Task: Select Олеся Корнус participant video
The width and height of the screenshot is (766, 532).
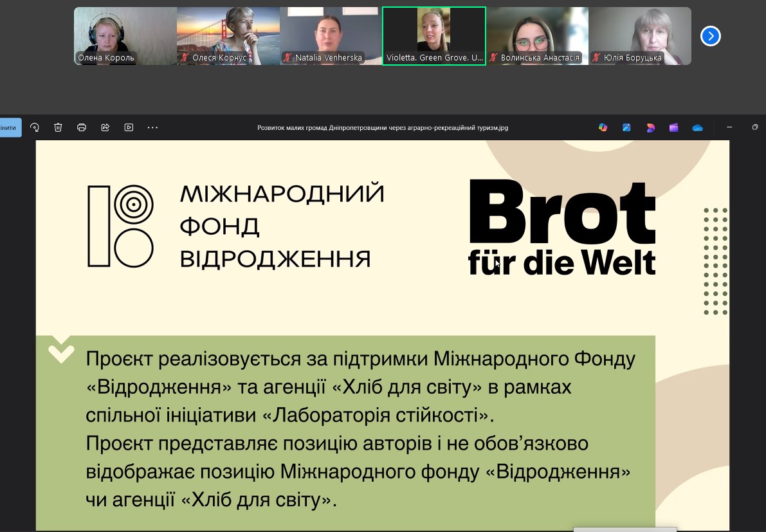Action: click(x=228, y=35)
